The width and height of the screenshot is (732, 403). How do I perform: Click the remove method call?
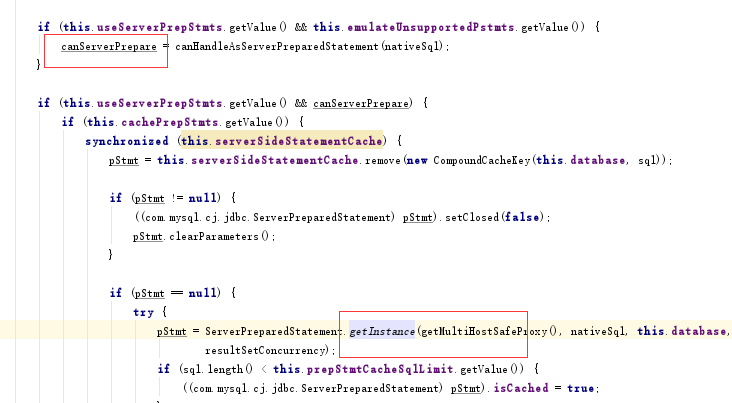tap(383, 160)
